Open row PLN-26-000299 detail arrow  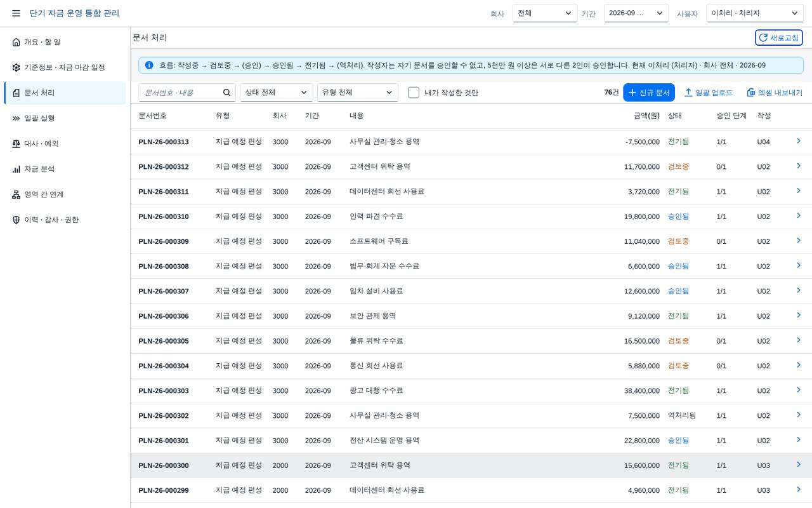click(799, 490)
